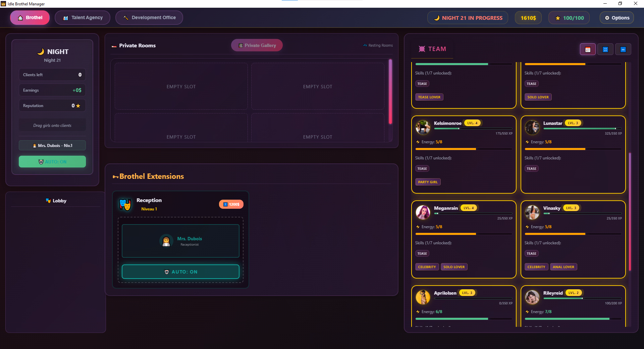Select the TEAM tab header
This screenshot has width=644, height=349.
coord(432,49)
